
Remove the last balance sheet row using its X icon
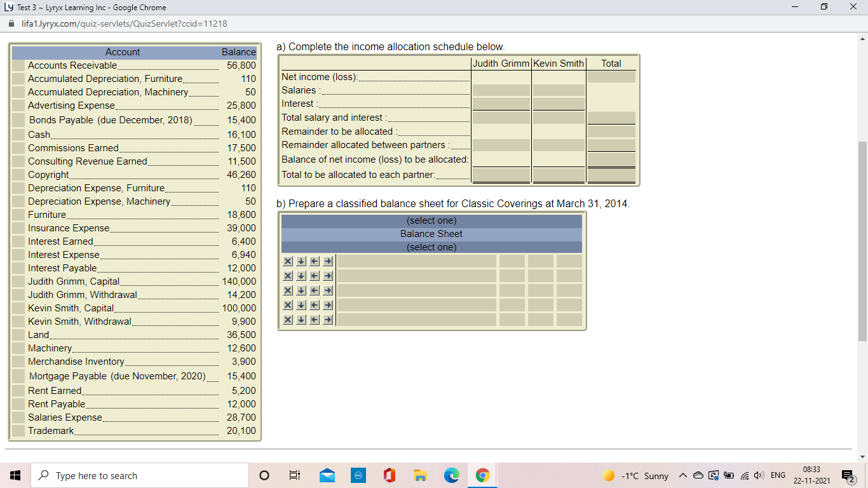(x=287, y=319)
